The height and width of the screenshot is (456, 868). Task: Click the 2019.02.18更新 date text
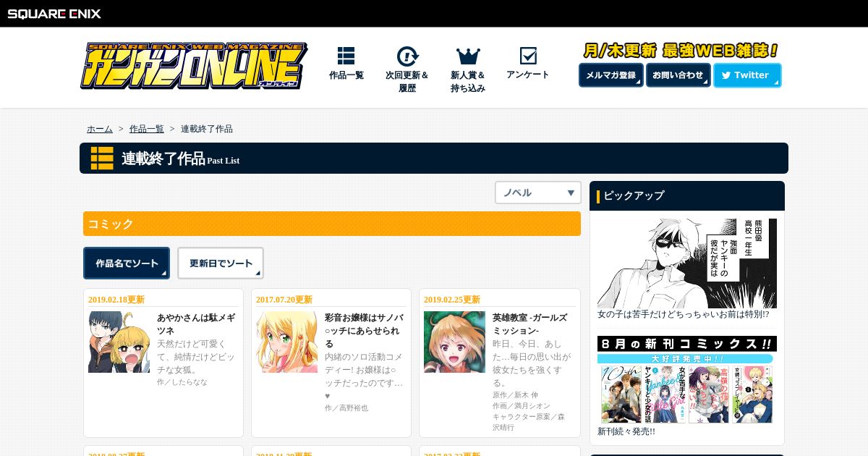(x=116, y=299)
